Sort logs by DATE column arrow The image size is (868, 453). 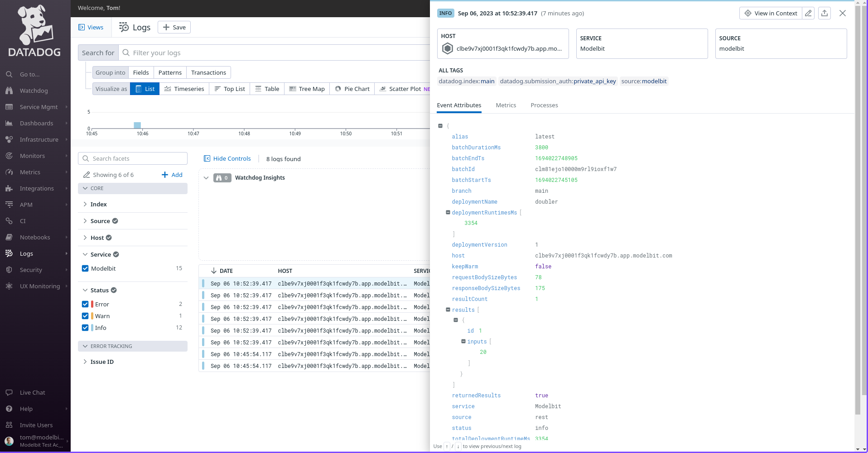213,271
